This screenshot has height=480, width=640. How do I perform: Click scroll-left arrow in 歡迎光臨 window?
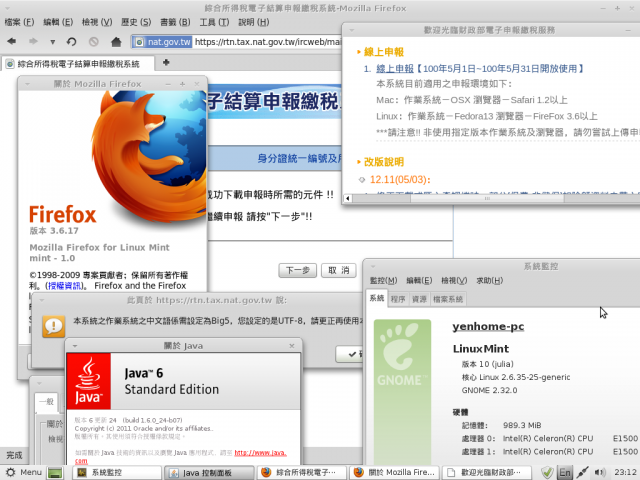coord(347,198)
